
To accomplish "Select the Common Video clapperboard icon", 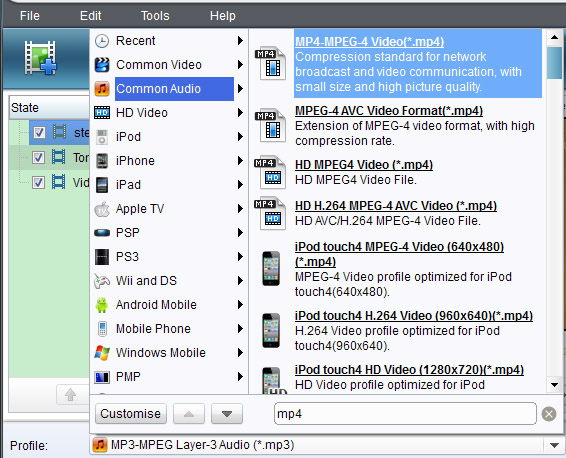I will coord(102,65).
